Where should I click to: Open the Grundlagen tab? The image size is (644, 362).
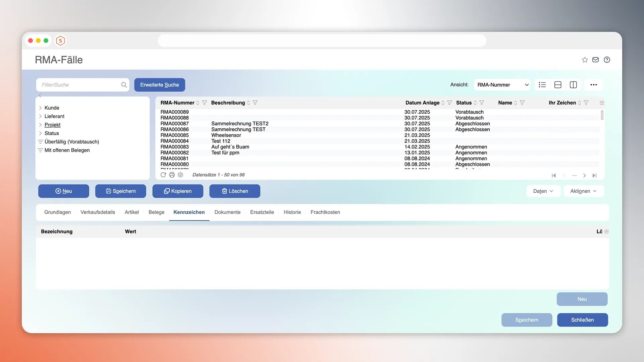(57, 212)
